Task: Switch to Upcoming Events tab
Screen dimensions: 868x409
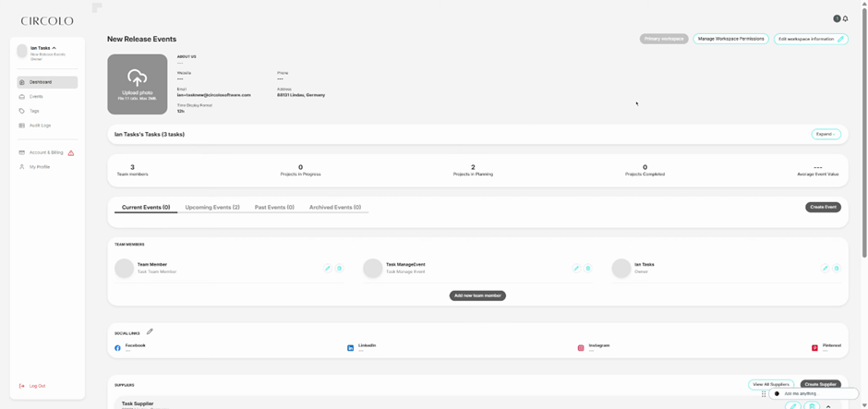Action: pyautogui.click(x=212, y=208)
